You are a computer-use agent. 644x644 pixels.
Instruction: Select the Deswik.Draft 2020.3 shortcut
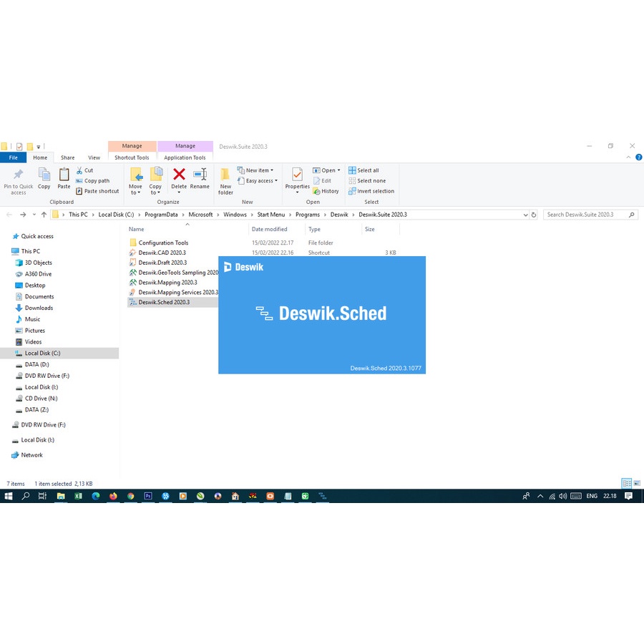click(x=162, y=263)
